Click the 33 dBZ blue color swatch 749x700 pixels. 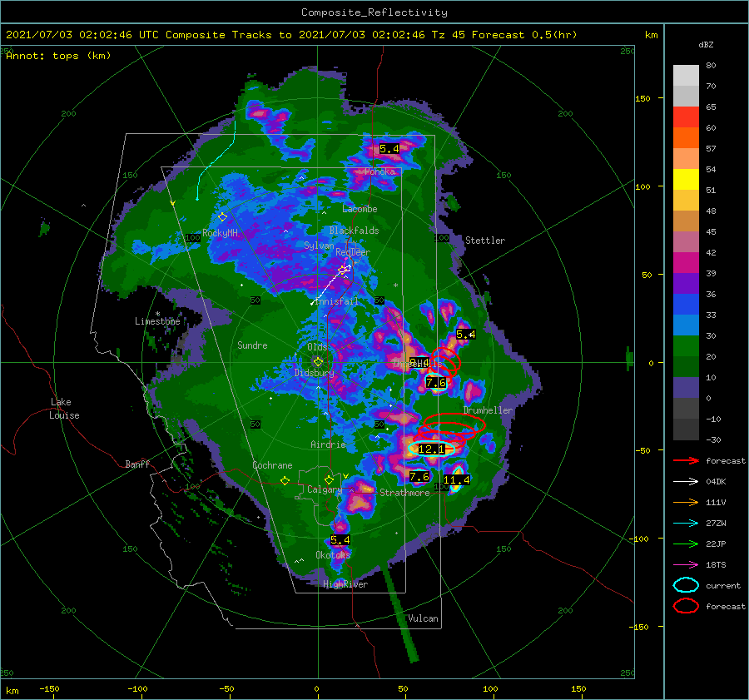coord(686,305)
